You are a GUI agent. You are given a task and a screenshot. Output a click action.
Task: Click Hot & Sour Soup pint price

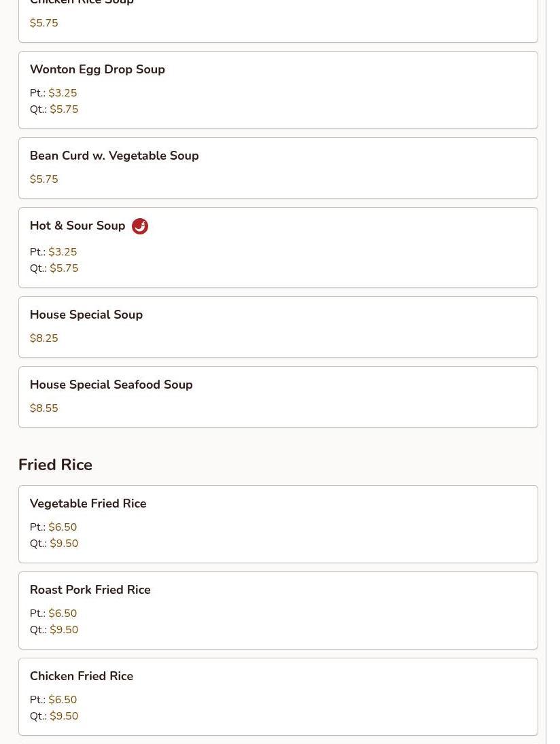tap(63, 252)
